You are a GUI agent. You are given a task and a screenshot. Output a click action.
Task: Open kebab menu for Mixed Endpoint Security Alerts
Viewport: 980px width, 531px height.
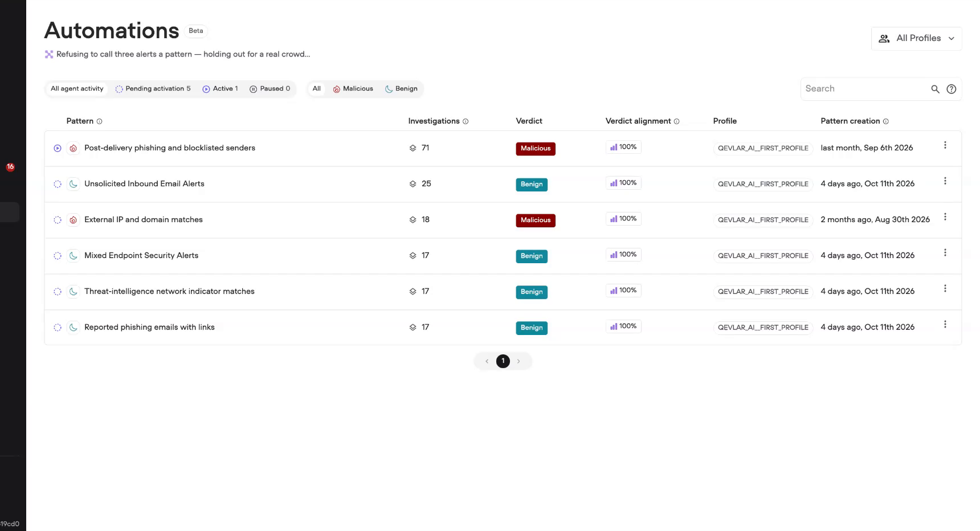coord(945,253)
